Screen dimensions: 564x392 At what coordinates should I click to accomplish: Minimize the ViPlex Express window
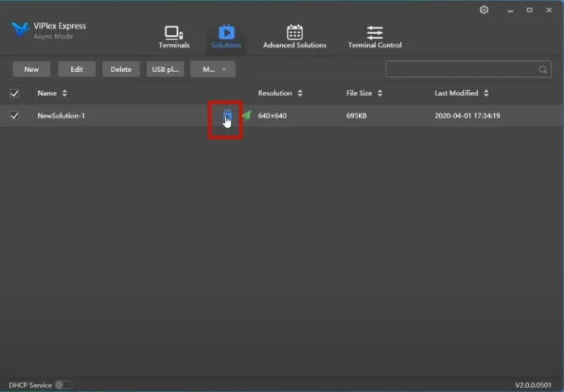[510, 10]
